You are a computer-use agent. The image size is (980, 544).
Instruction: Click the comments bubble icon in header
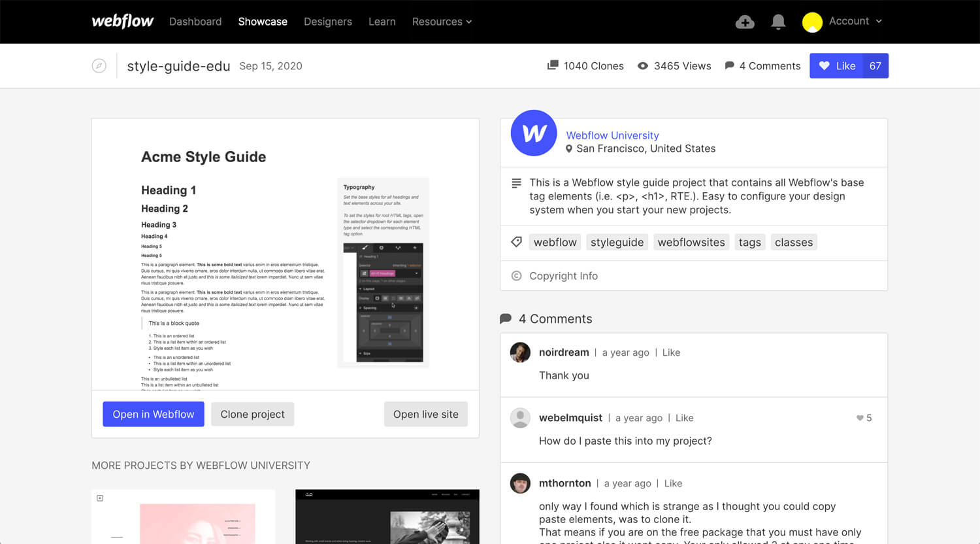[730, 65]
